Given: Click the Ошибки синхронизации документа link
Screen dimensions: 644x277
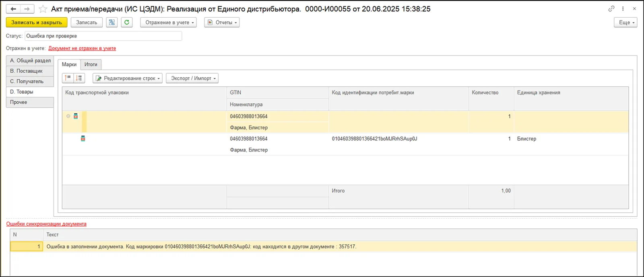Looking at the screenshot, I should pos(46,224).
